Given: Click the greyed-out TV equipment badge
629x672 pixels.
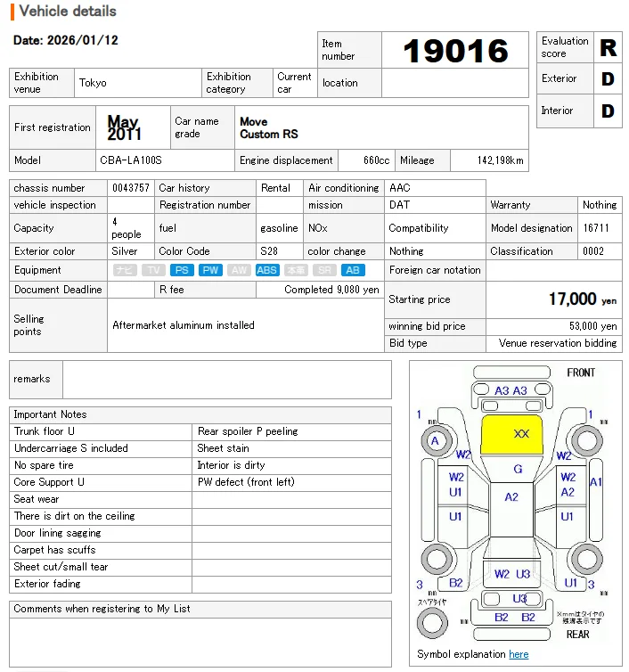Looking at the screenshot, I should point(153,270).
